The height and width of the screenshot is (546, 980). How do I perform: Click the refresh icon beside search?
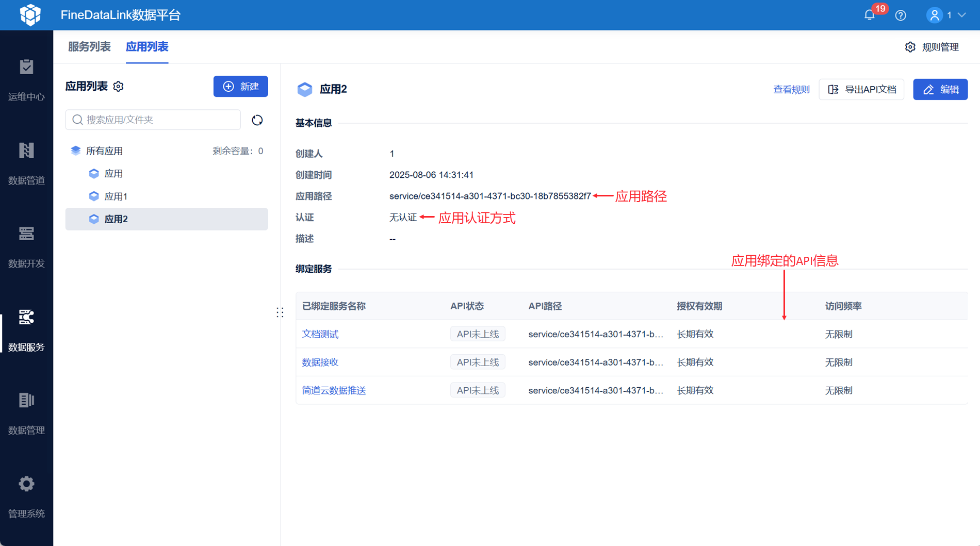(x=257, y=120)
